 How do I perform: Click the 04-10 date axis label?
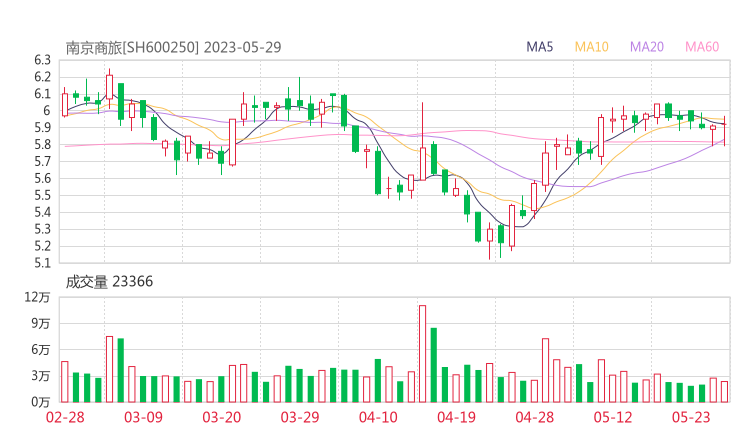pyautogui.click(x=378, y=417)
